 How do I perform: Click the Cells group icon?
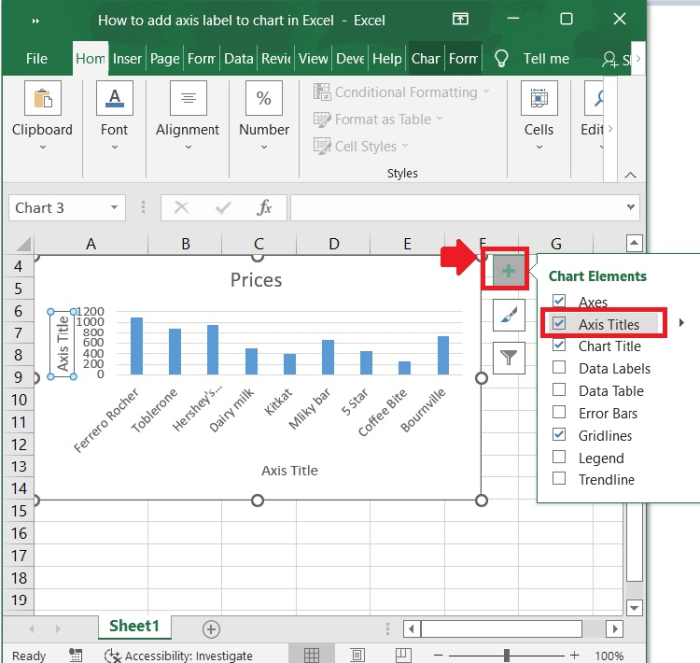pos(538,99)
